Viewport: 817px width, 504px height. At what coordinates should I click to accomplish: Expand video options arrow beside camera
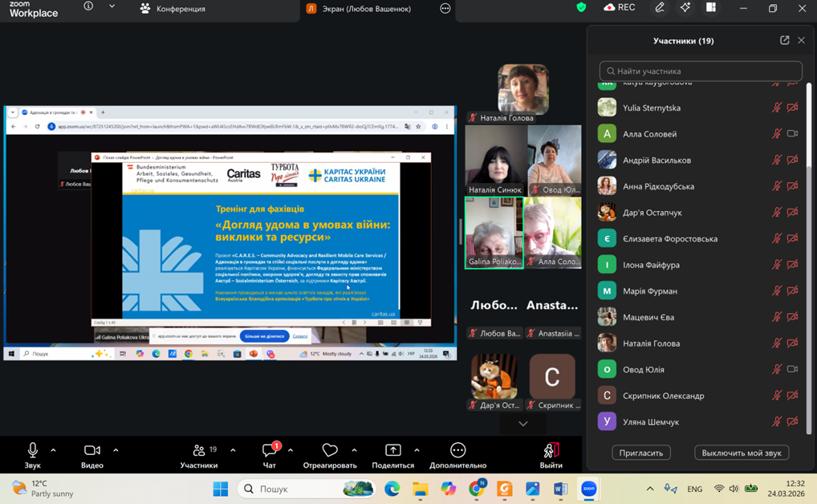[x=116, y=450]
